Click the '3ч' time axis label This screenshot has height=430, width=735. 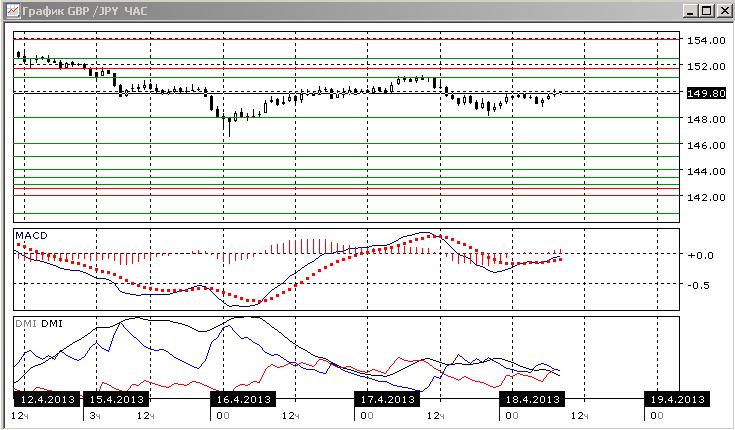click(x=95, y=415)
